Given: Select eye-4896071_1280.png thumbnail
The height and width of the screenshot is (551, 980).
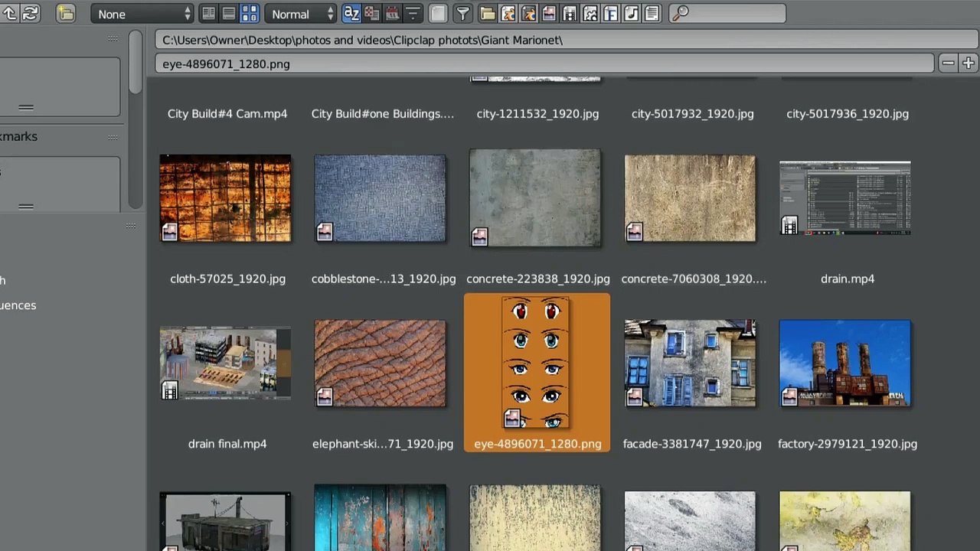Looking at the screenshot, I should click(x=535, y=364).
